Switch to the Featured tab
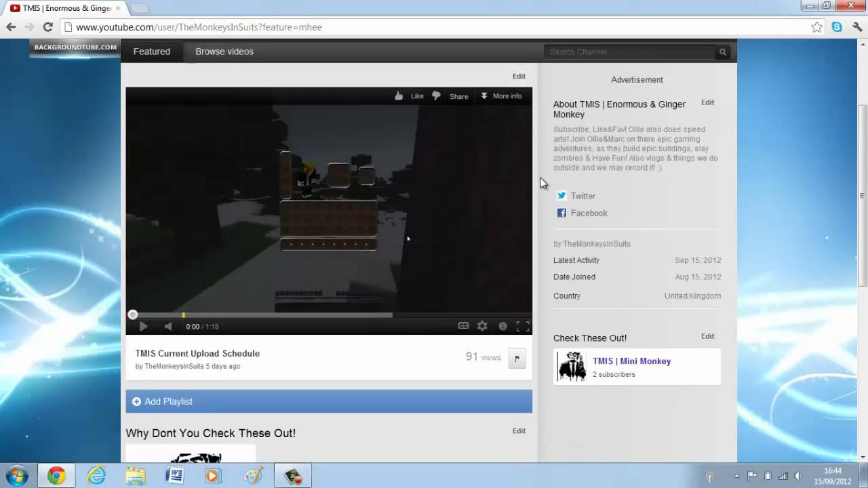Image resolution: width=868 pixels, height=488 pixels. point(152,52)
